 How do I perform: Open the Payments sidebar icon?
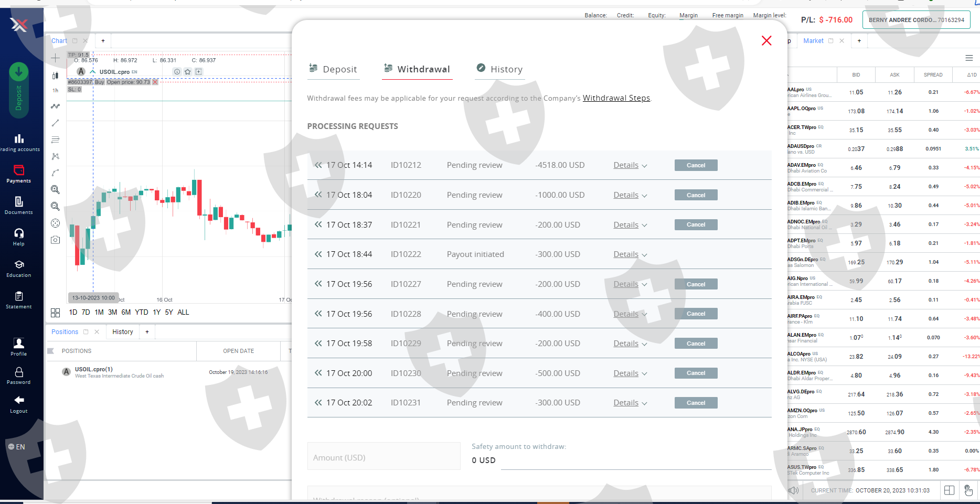point(19,170)
